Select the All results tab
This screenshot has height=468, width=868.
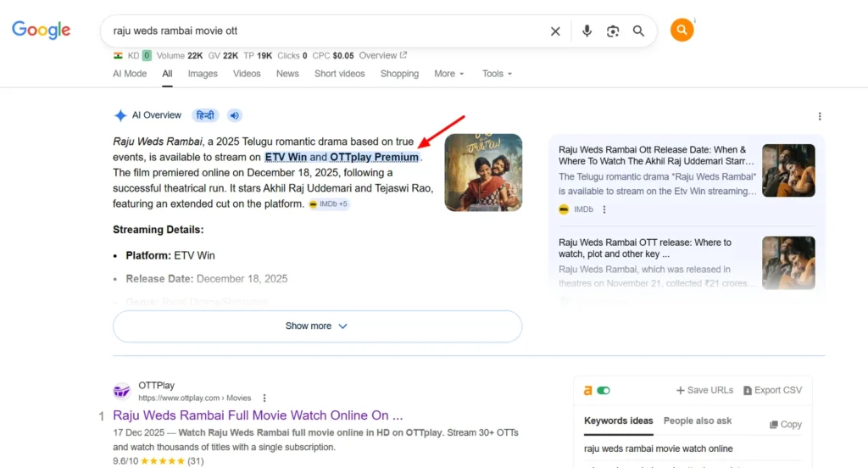[x=167, y=74]
